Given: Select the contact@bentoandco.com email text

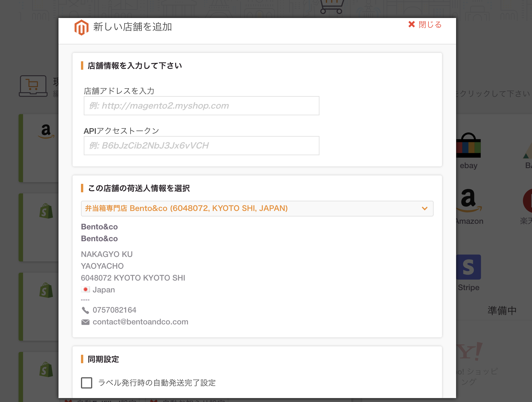Looking at the screenshot, I should click(140, 322).
